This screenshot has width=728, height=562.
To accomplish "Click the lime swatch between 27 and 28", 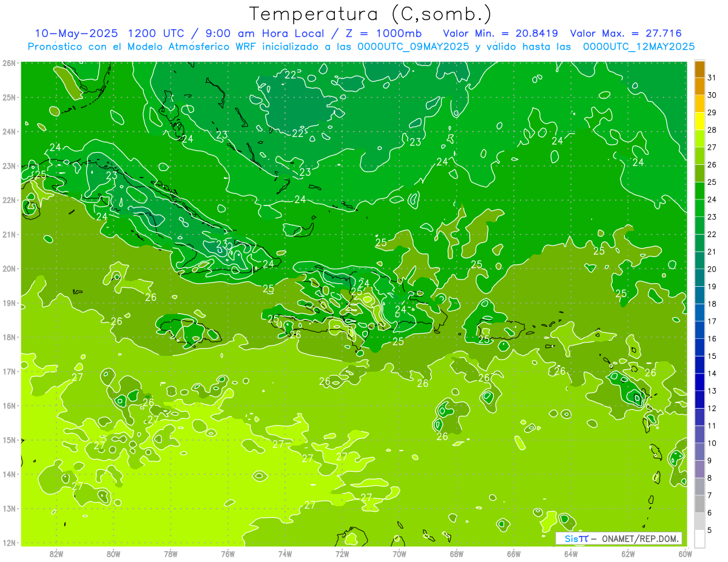I will [699, 138].
